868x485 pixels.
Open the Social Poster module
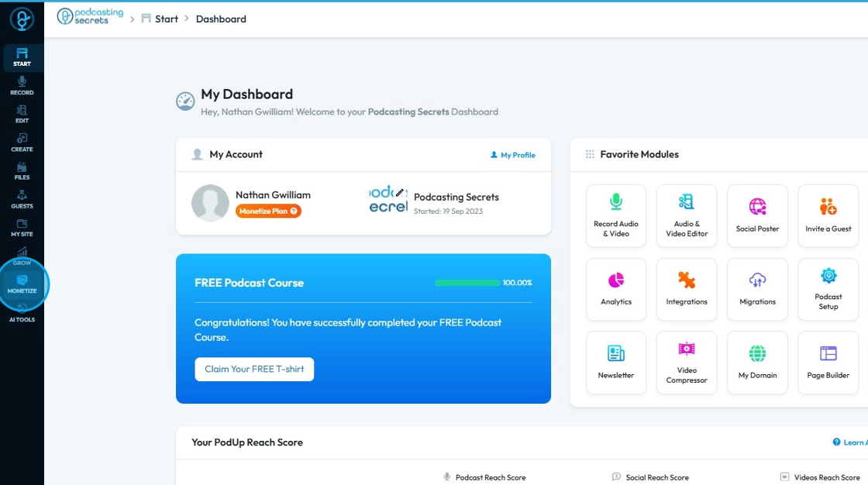(757, 216)
